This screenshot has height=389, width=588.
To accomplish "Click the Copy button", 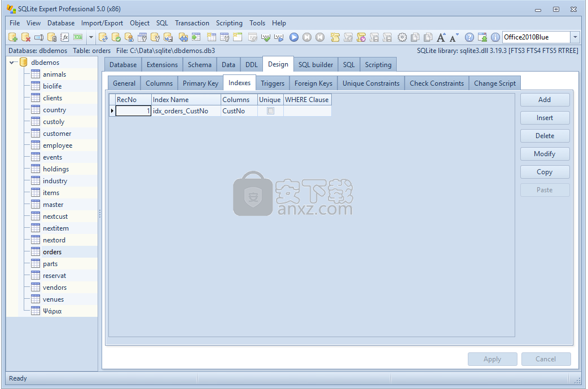I will 545,171.
